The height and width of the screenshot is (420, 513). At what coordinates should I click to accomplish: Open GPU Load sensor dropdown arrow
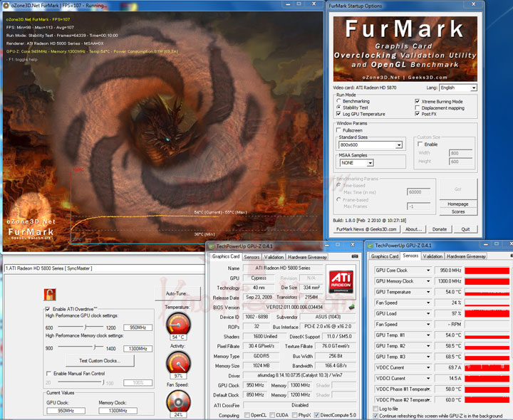tap(428, 313)
